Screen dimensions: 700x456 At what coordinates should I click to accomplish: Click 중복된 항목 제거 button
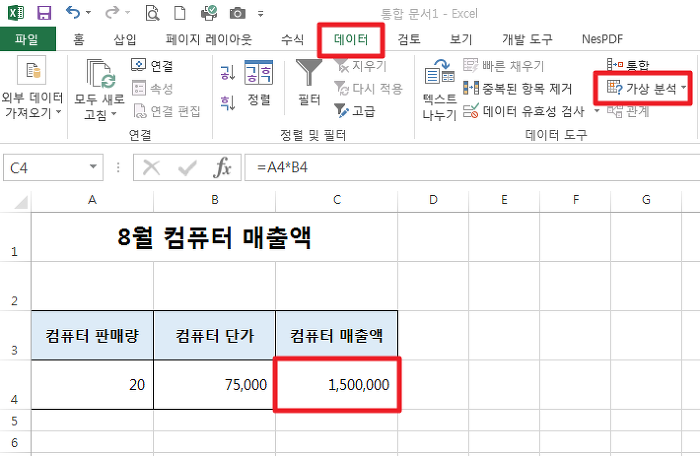[517, 88]
